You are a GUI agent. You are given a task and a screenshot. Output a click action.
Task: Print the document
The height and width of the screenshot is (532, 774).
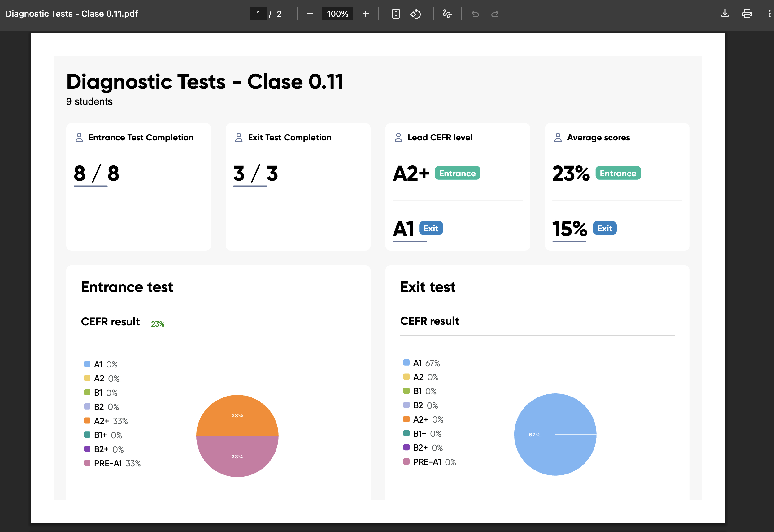point(747,14)
